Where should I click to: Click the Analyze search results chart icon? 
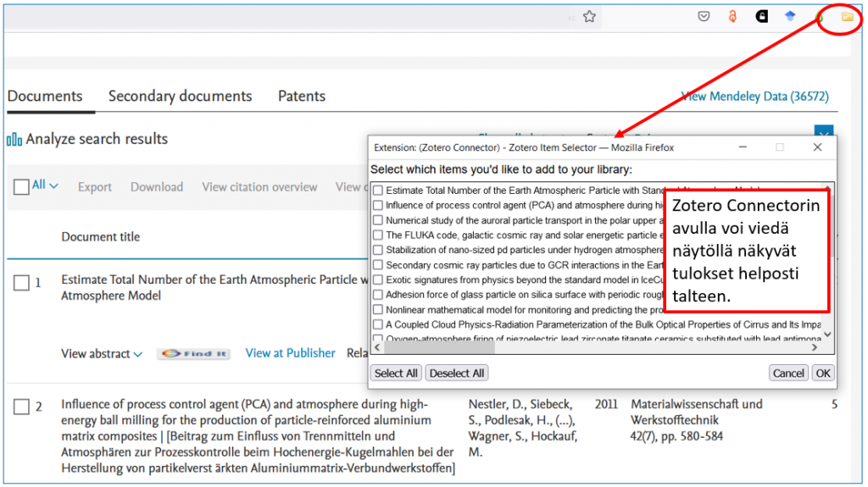click(14, 140)
